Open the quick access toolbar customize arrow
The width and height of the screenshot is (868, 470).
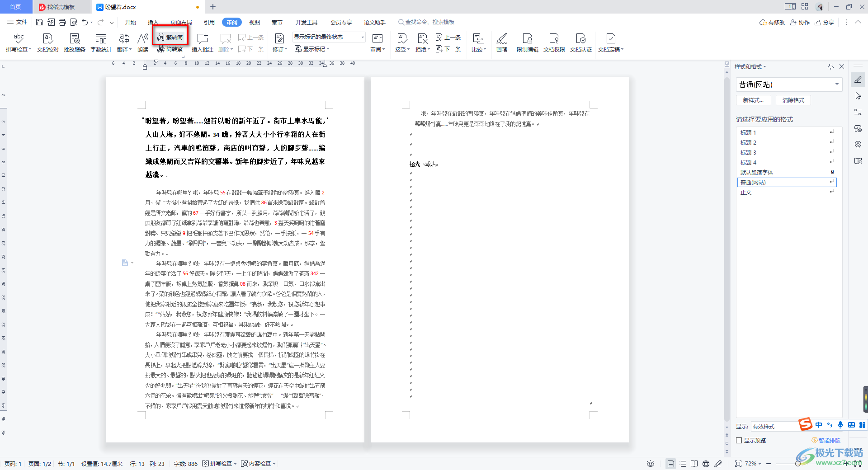click(x=112, y=22)
